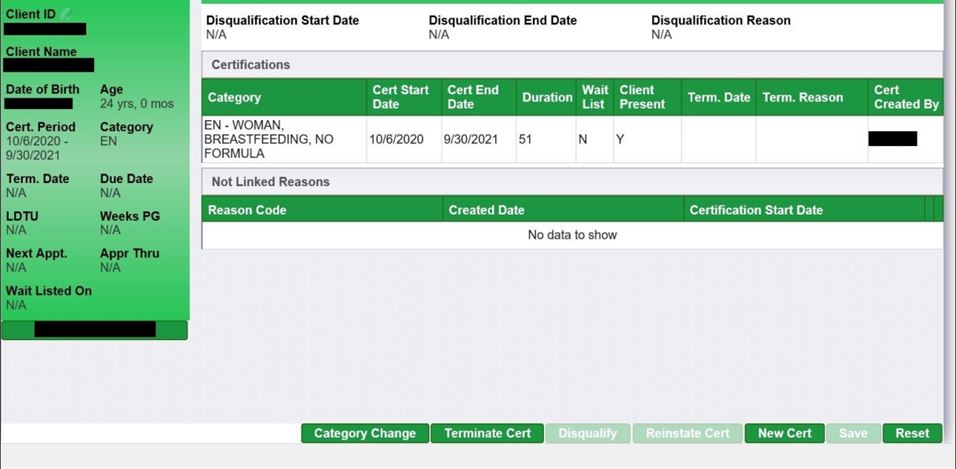Click the Cert Created By header
The height and width of the screenshot is (469, 956).
coord(905,97)
